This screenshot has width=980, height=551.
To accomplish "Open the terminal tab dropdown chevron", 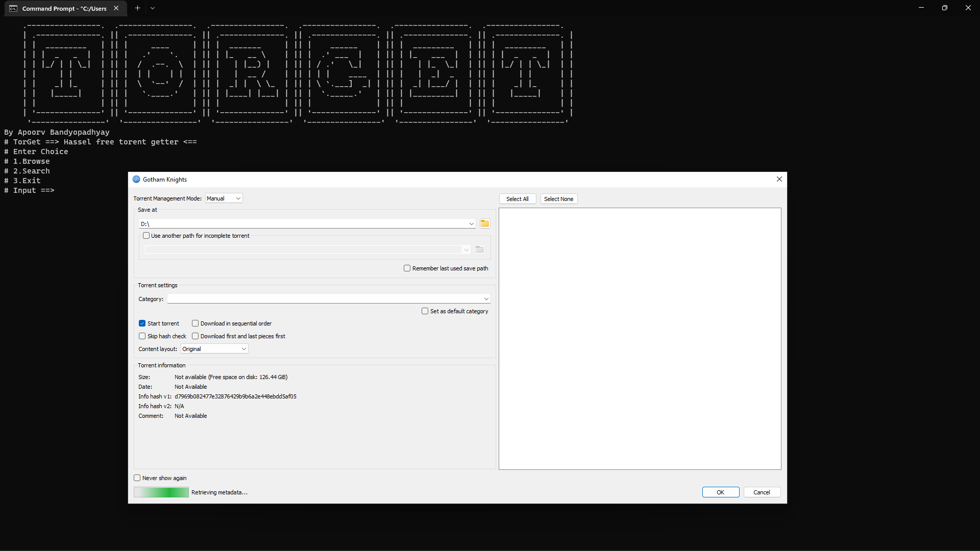I will 153,8.
